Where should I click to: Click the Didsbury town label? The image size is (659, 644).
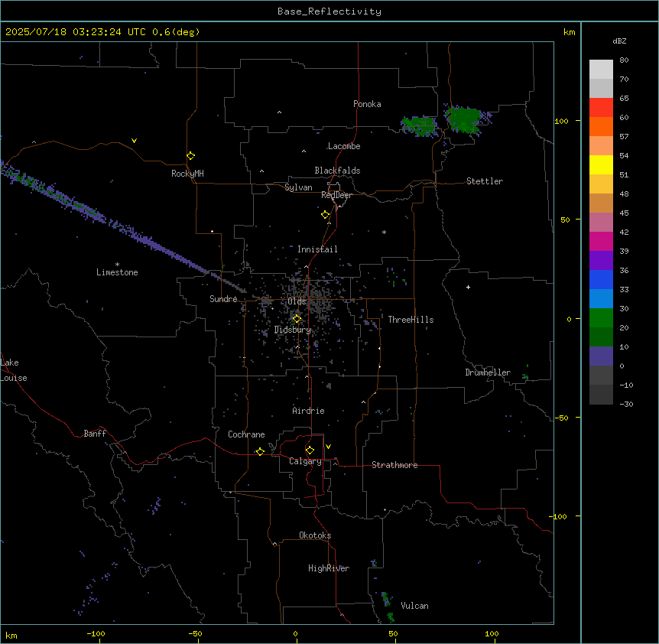(293, 330)
